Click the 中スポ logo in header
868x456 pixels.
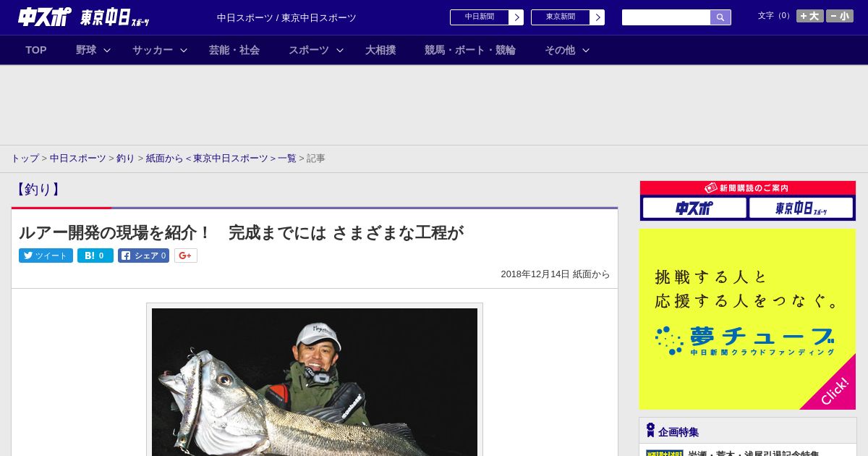44,17
